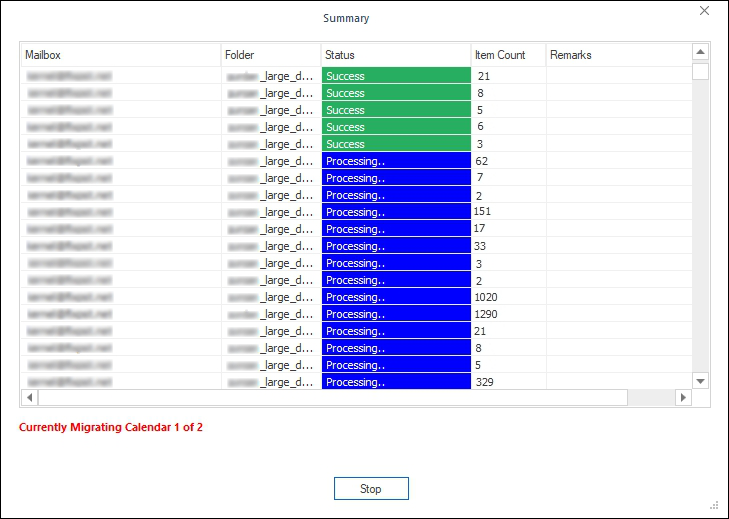Select the Processing status with count 7
The width and height of the screenshot is (729, 519).
pyautogui.click(x=396, y=178)
